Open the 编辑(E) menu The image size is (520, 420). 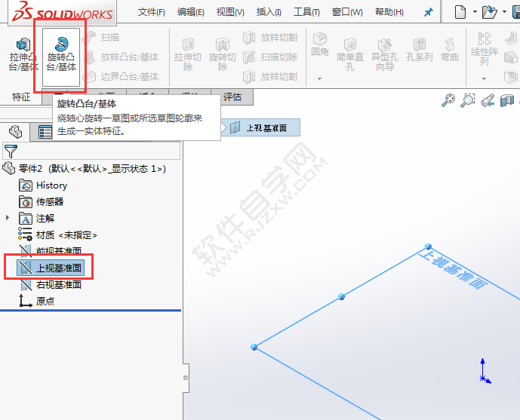click(191, 12)
